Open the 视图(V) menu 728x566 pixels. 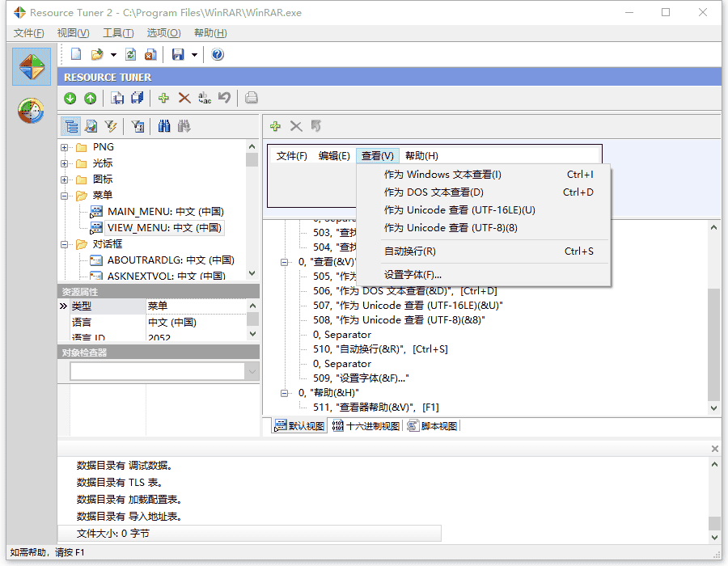click(x=74, y=33)
